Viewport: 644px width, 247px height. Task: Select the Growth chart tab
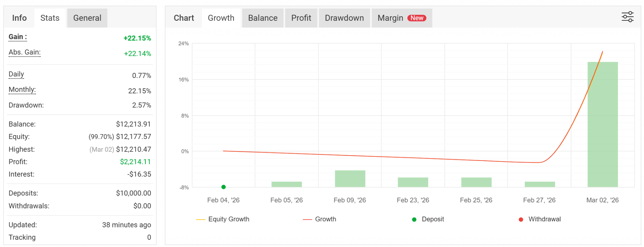[221, 18]
